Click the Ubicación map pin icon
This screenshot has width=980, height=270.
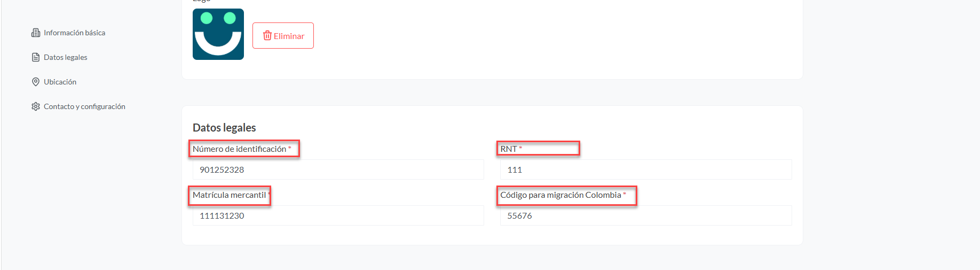click(x=36, y=82)
